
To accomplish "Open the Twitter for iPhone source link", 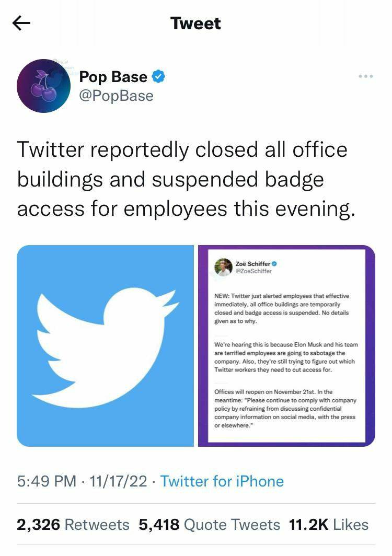I will 222,481.
